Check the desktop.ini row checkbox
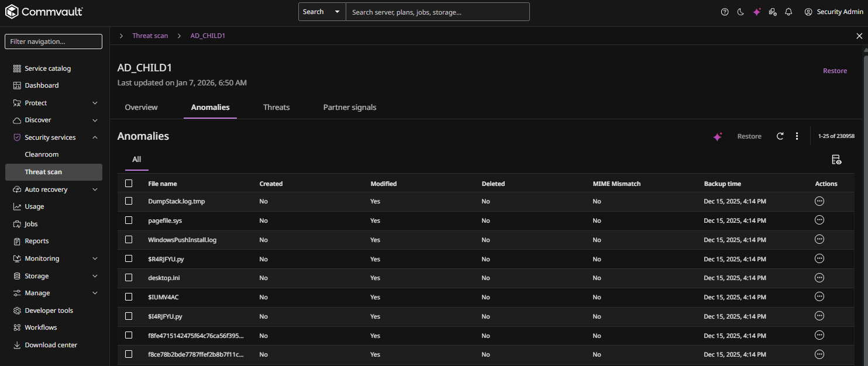868x366 pixels. point(129,278)
